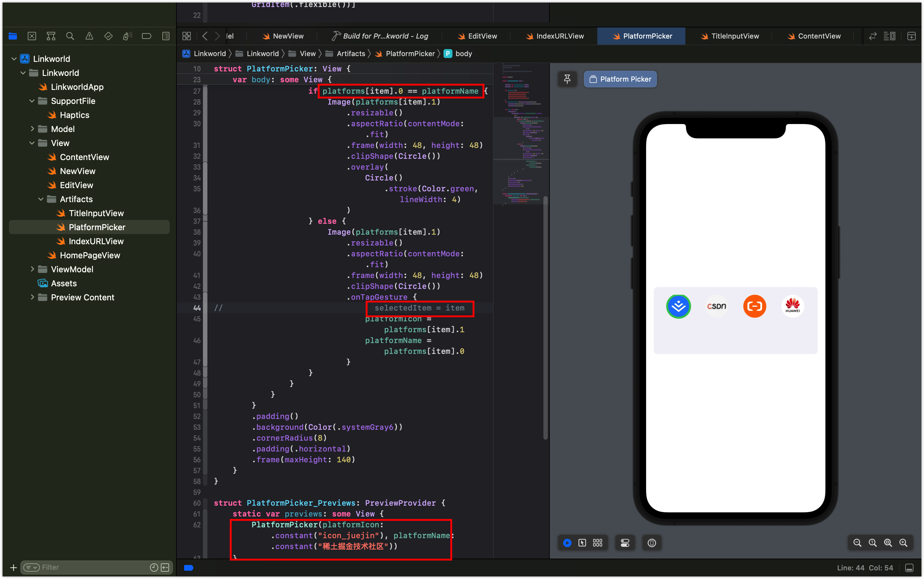The image size is (924, 579).
Task: Switch to the Build for Pr...kworld Log tab
Action: point(380,36)
